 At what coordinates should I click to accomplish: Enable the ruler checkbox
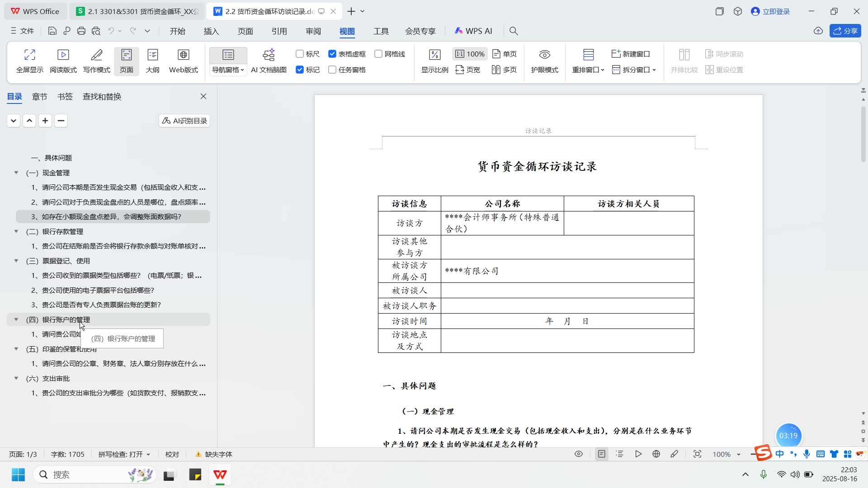click(300, 54)
